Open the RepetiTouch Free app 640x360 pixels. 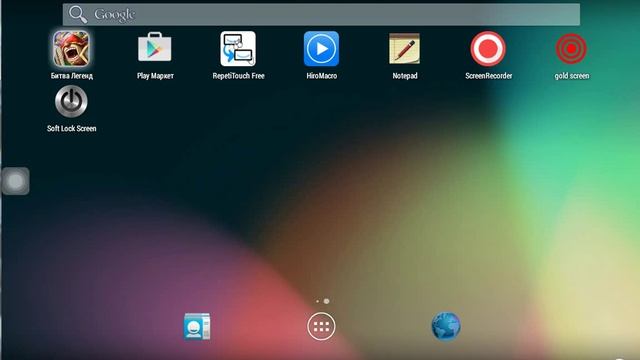(x=238, y=49)
